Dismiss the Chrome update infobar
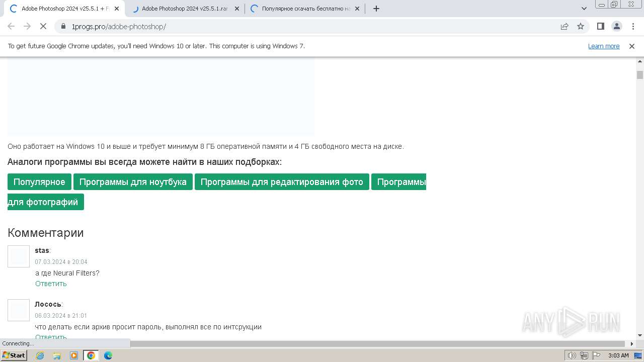644x362 pixels. [x=632, y=46]
